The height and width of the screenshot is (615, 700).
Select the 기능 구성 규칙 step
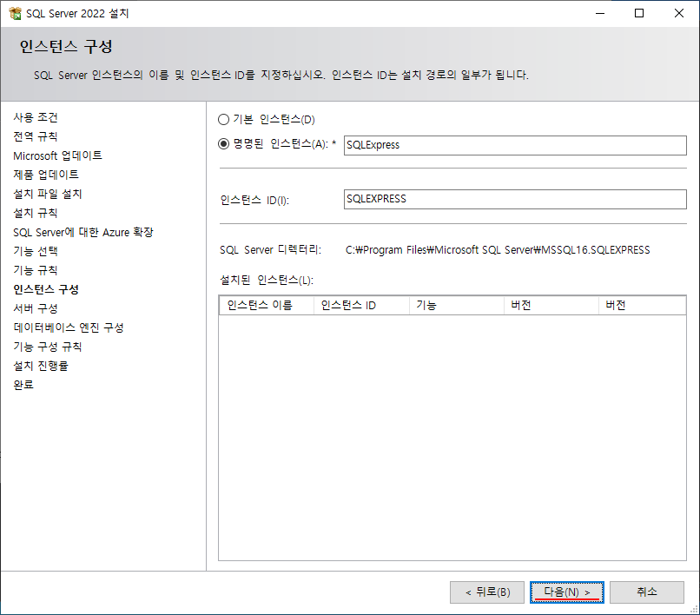point(47,347)
